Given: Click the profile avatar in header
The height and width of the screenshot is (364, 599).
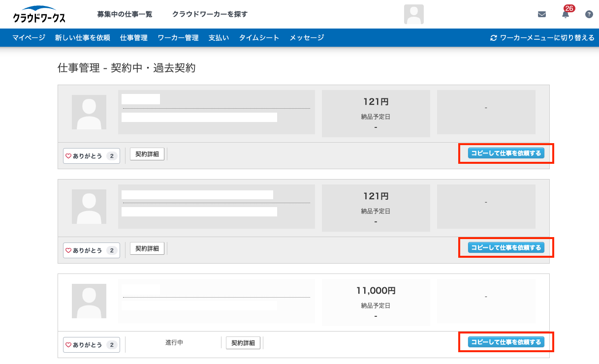Looking at the screenshot, I should 413,14.
